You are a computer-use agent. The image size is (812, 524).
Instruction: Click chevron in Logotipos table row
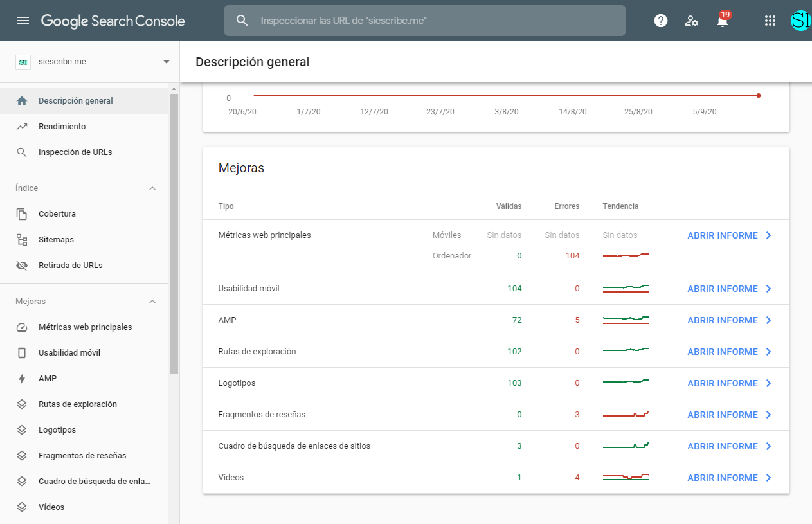[769, 383]
